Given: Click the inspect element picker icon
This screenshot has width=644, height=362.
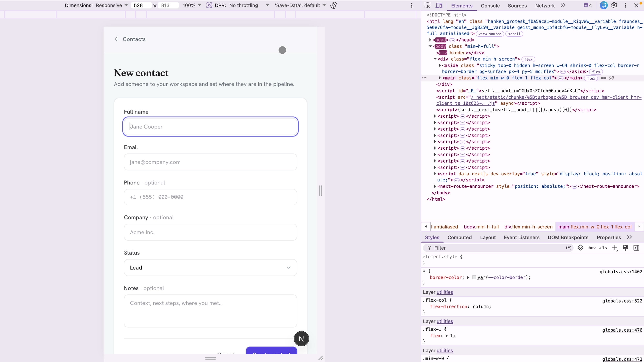Looking at the screenshot, I should tap(427, 5).
